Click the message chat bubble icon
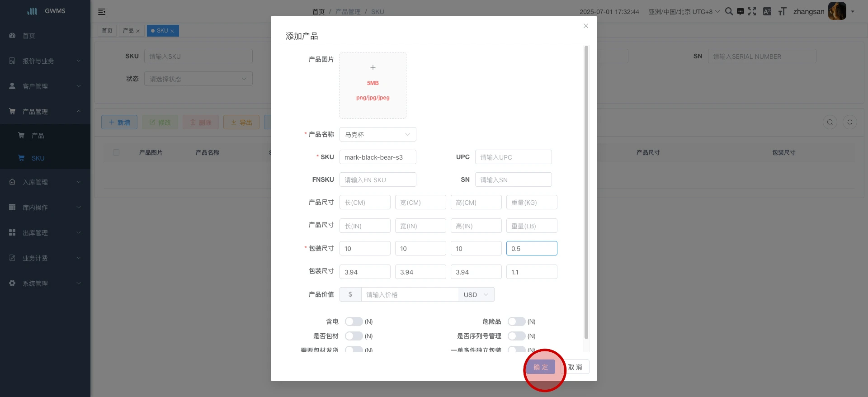This screenshot has width=868, height=397. click(740, 11)
